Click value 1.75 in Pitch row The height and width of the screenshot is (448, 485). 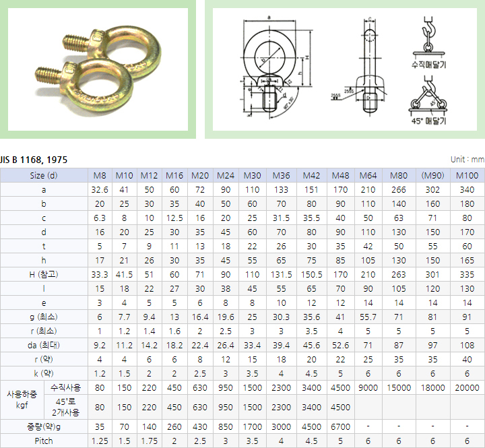point(149,441)
